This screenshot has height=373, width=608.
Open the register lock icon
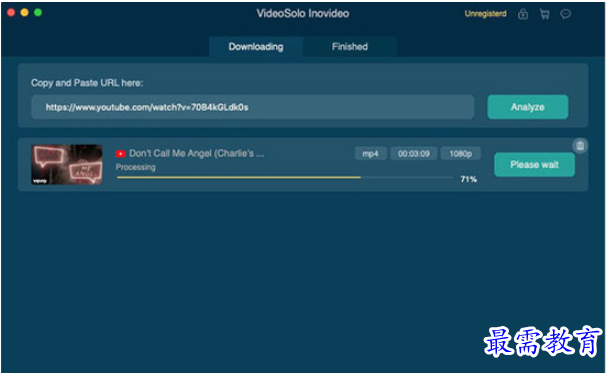523,14
